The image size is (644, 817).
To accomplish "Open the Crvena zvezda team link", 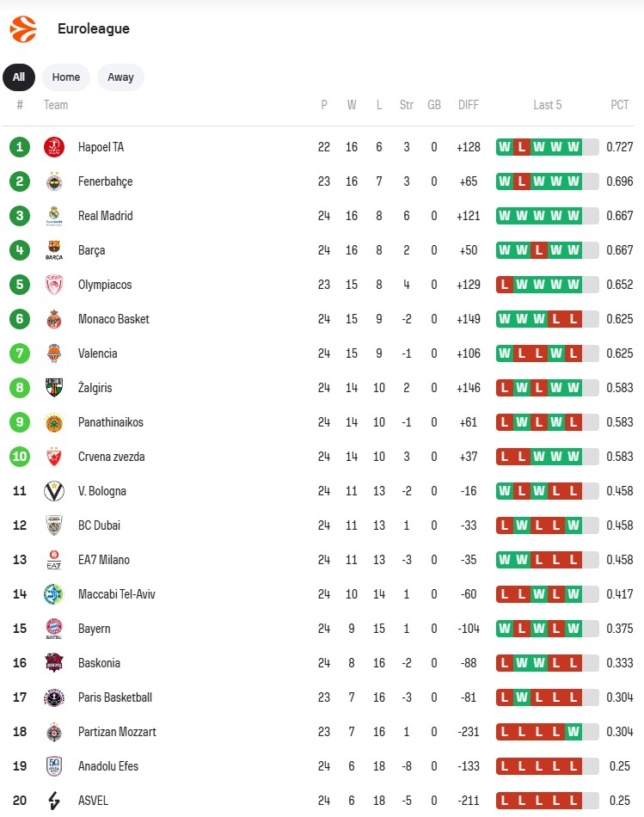I will [111, 457].
